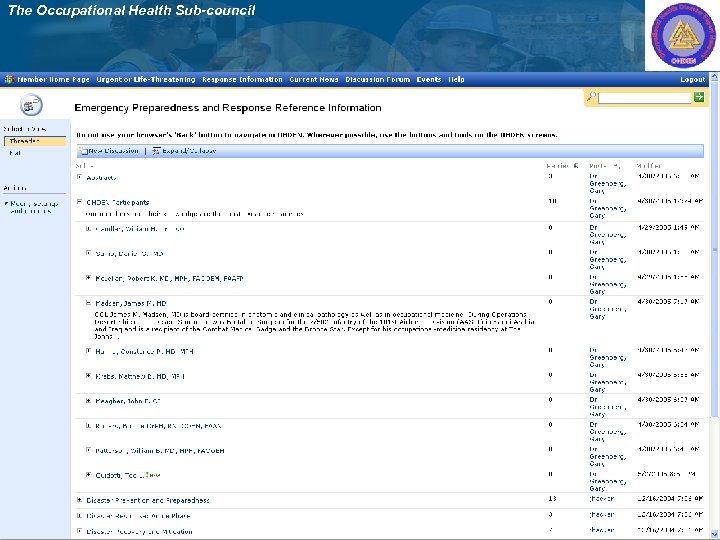Click the Logout link
Image resolution: width=720 pixels, height=540 pixels.
click(x=692, y=79)
